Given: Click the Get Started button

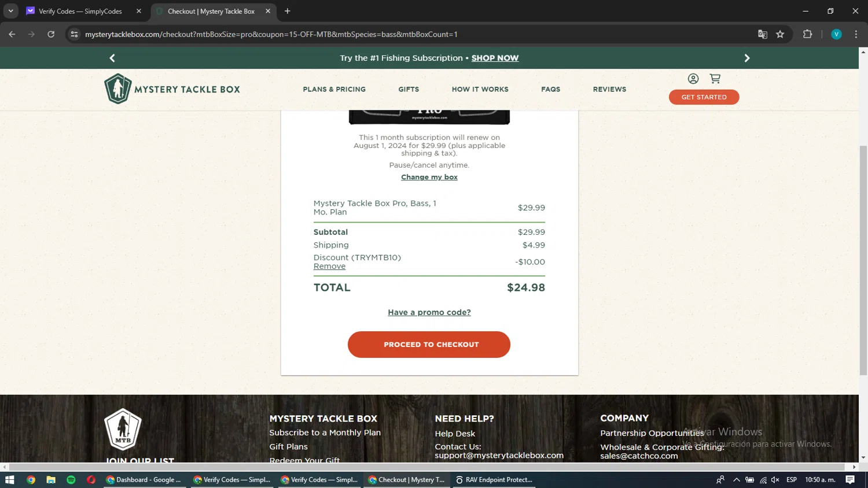Looking at the screenshot, I should tap(704, 97).
